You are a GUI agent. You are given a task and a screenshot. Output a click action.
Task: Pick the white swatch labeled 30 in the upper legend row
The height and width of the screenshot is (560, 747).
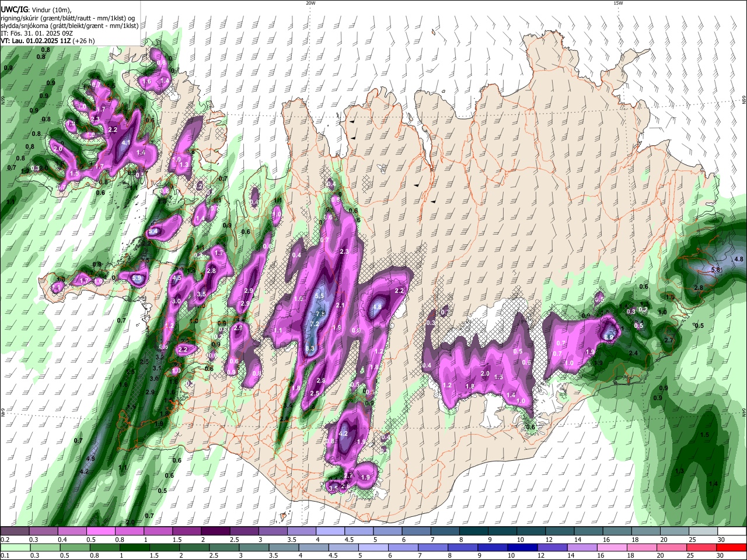[x=732, y=531]
